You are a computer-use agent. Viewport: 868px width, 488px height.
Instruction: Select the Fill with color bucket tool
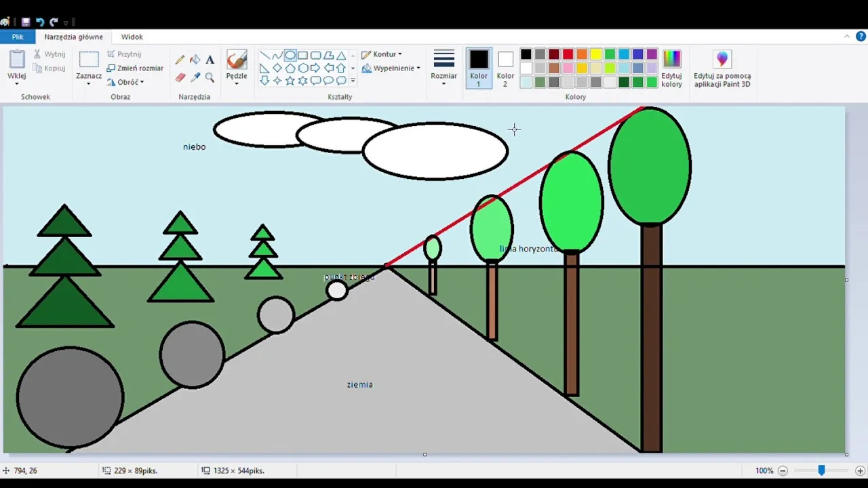[195, 60]
